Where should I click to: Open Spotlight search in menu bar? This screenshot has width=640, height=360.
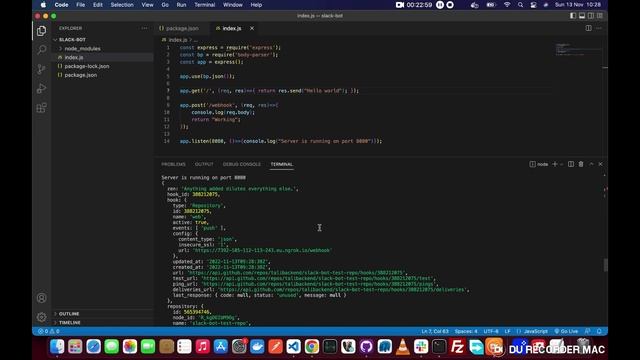[520, 5]
